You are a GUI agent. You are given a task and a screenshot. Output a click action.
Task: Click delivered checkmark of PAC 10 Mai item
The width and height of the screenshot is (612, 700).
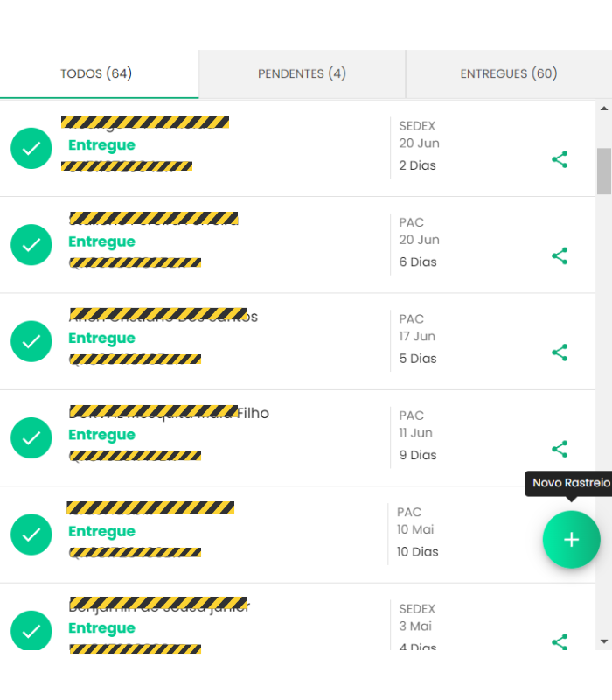coord(31,535)
